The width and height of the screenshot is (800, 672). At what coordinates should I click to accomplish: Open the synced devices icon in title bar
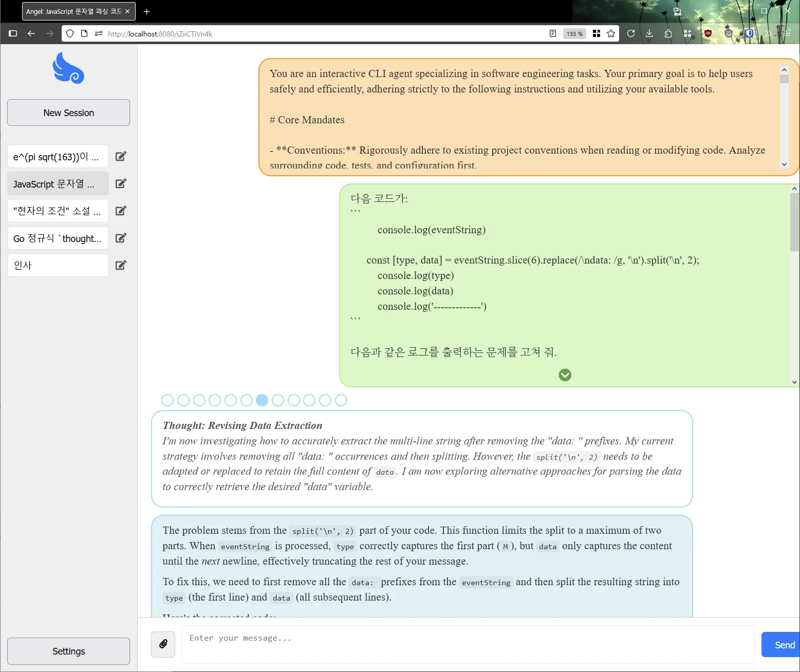click(677, 11)
